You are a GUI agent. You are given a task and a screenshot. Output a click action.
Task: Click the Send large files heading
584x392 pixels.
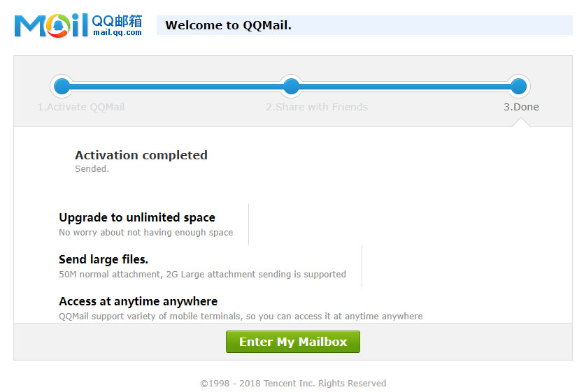coord(104,259)
